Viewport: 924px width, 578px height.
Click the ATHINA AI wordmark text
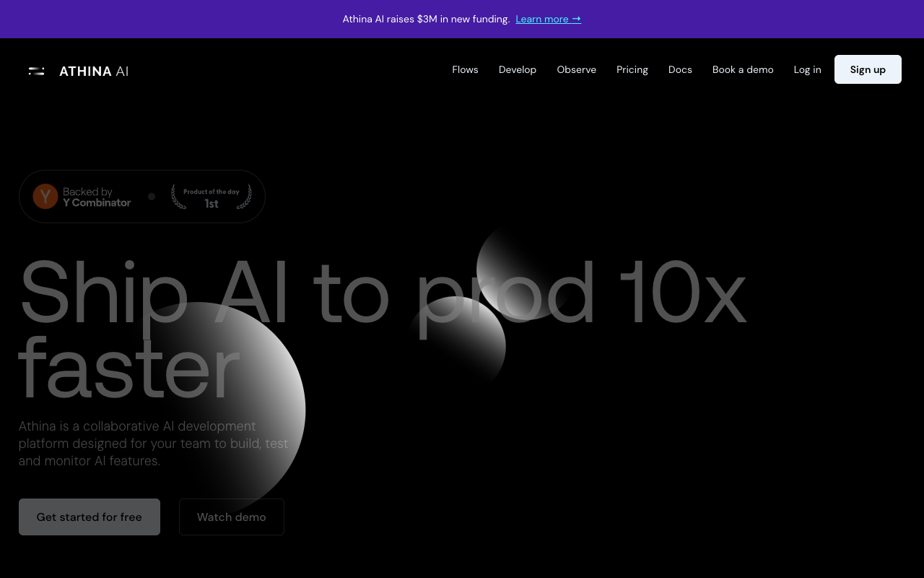point(94,71)
